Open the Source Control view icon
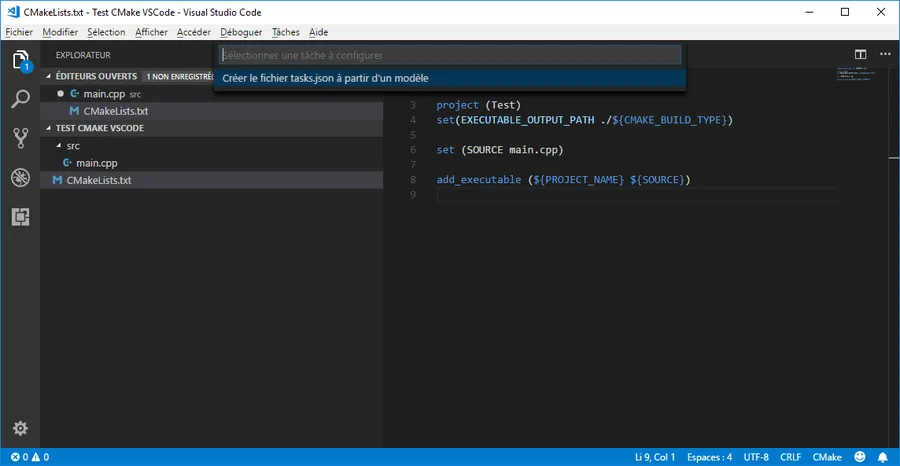 click(20, 138)
